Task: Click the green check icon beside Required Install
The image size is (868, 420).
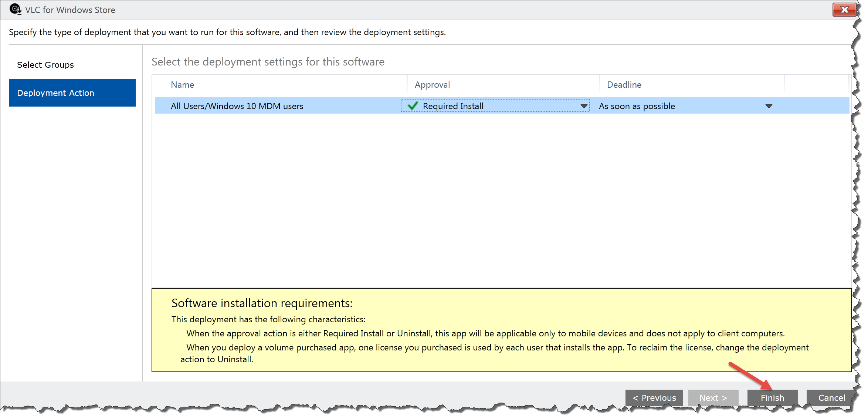Action: point(412,106)
